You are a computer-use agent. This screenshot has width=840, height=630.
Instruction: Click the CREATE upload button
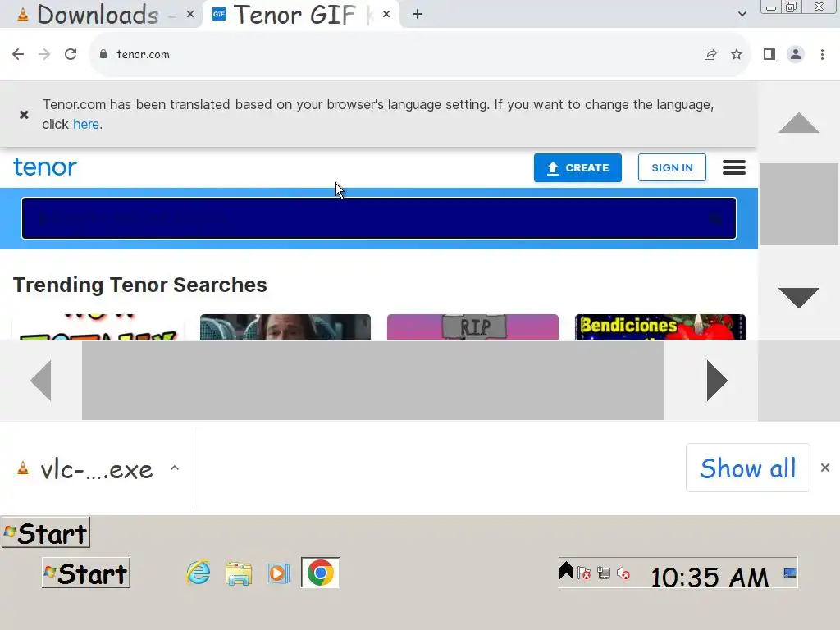pos(577,167)
